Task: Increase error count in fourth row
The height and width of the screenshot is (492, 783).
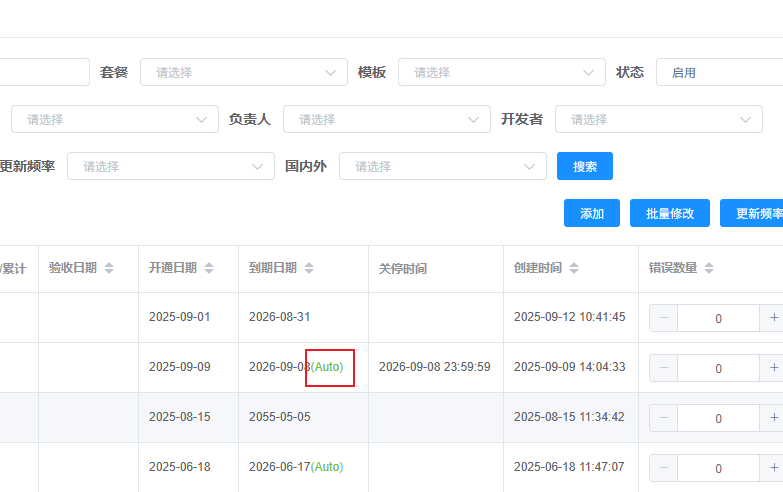Action: (773, 468)
